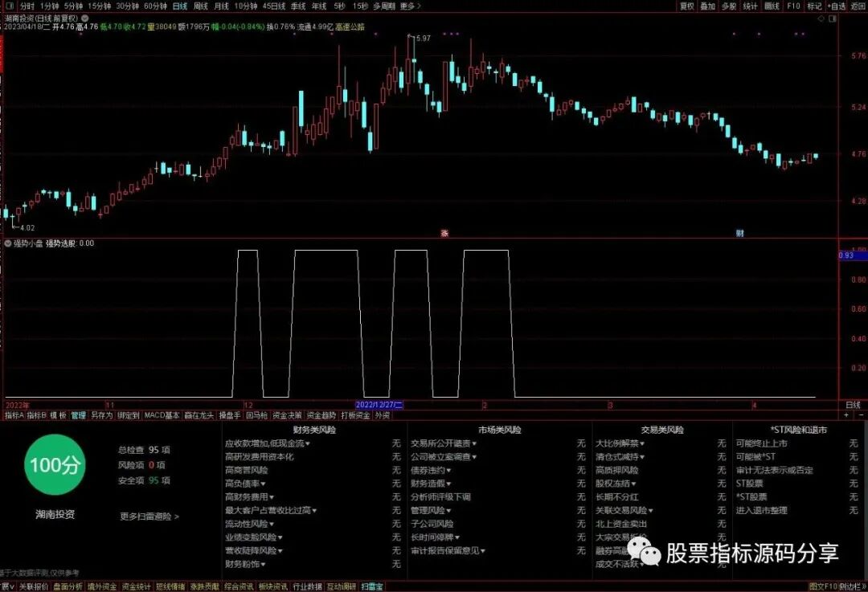Viewport: 868px width, 592px height.
Task: Switch to the 5分钟 period tab
Action: click(x=73, y=6)
